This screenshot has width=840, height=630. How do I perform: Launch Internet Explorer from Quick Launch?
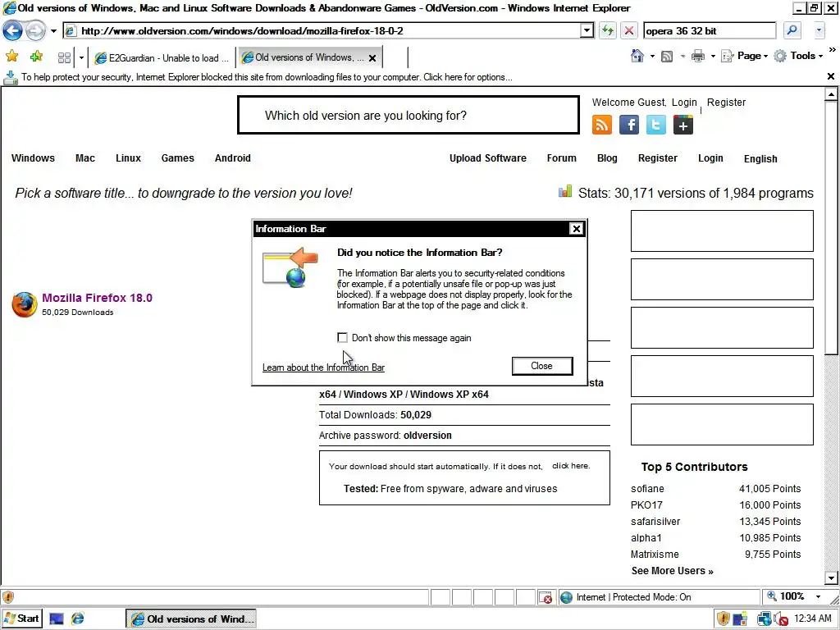coord(78,619)
